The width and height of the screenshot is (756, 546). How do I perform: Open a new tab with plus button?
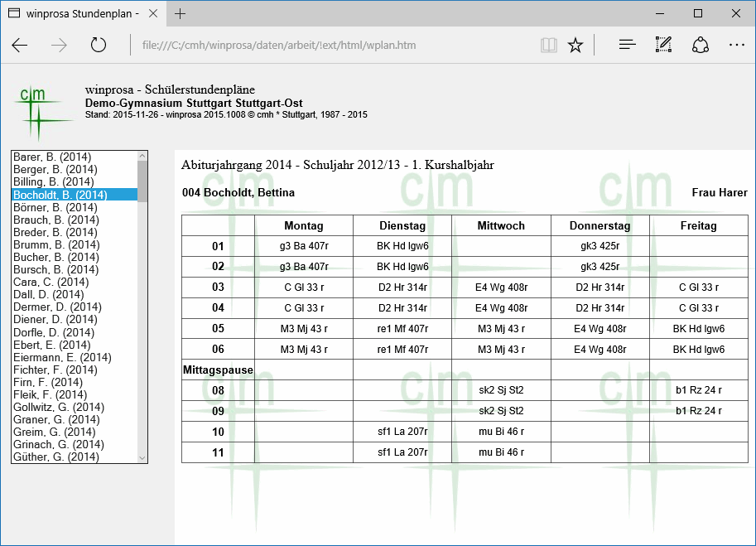point(181,13)
